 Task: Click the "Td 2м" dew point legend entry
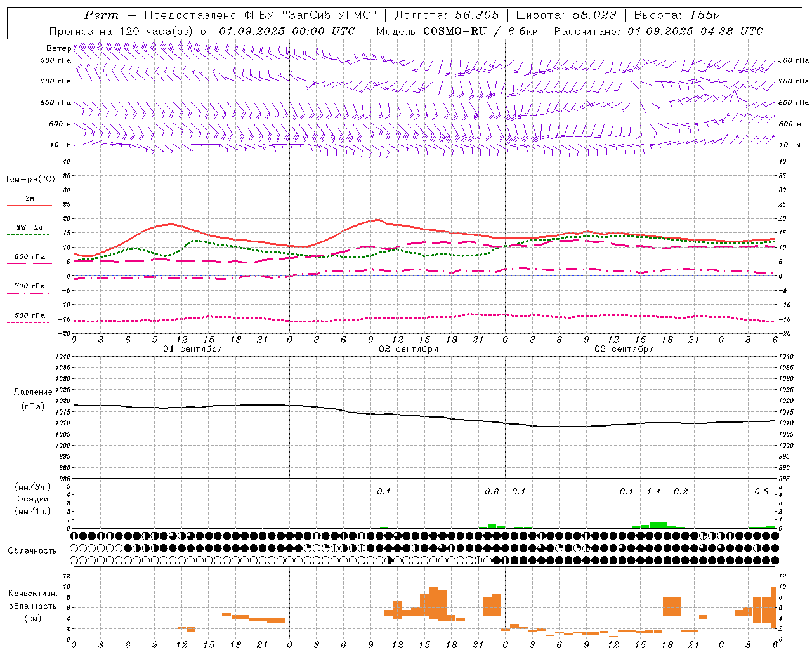coord(29,227)
